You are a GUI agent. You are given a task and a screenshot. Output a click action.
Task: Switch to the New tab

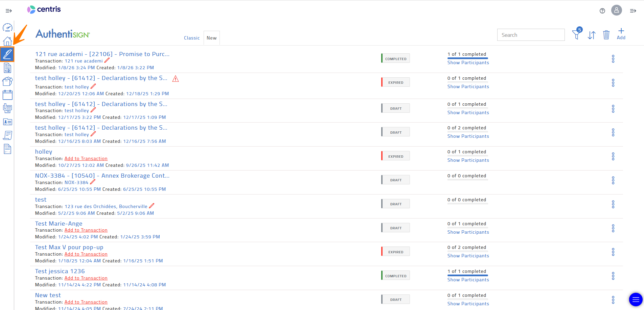[212, 38]
